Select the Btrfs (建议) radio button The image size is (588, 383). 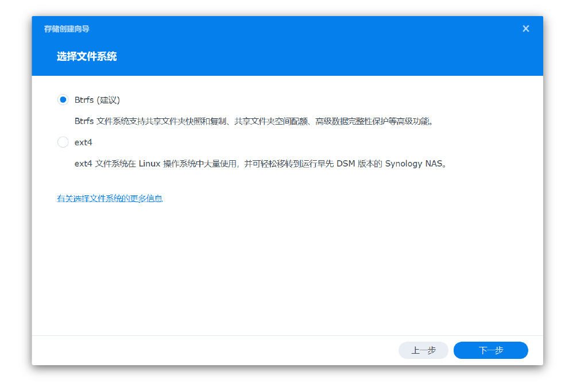pos(63,100)
